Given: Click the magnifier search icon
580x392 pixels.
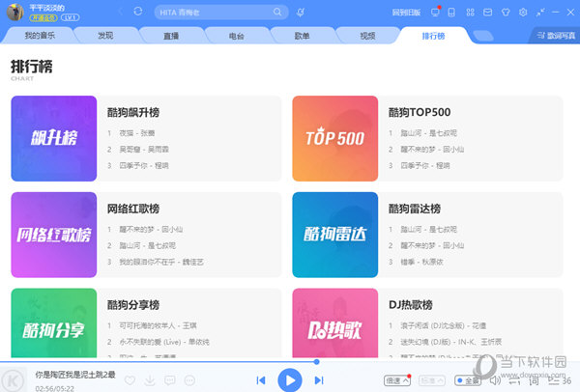Looking at the screenshot, I should [x=277, y=12].
